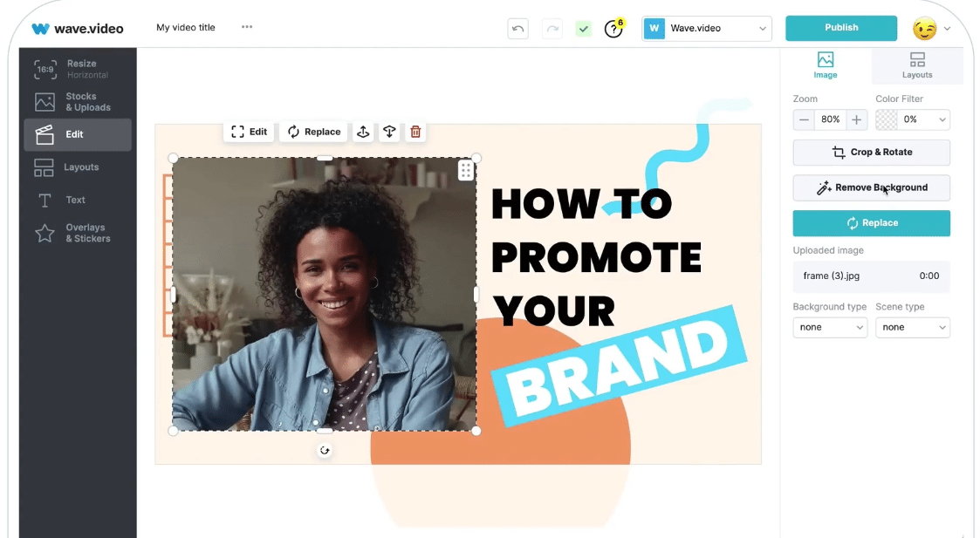Select the Edit sidebar item
This screenshot has height=538, width=980.
coord(78,134)
